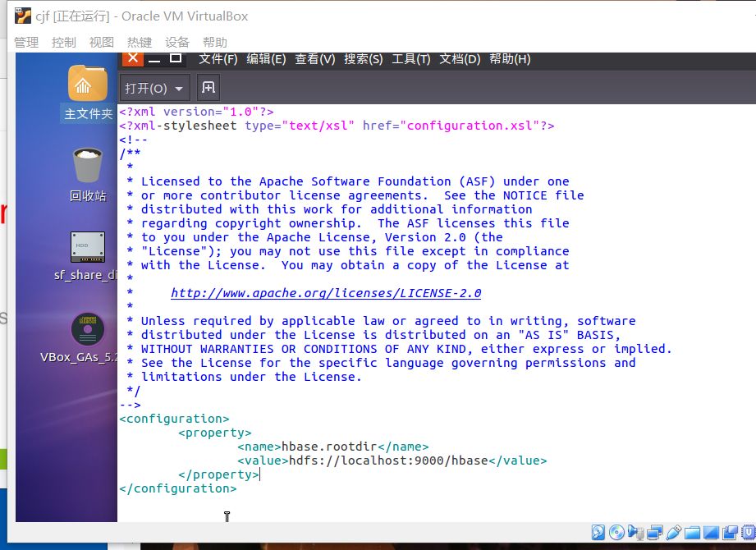This screenshot has height=550, width=756.
Task: Open the 查看(V) menu
Action: [315, 59]
